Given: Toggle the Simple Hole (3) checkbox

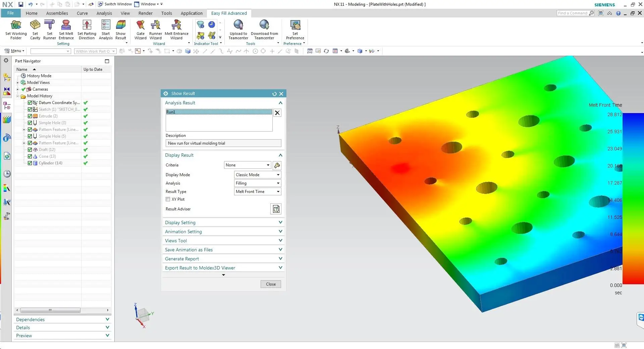Looking at the screenshot, I should pos(30,123).
